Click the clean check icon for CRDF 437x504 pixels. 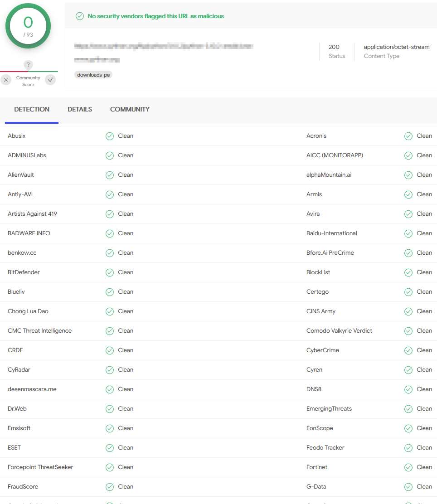(110, 350)
